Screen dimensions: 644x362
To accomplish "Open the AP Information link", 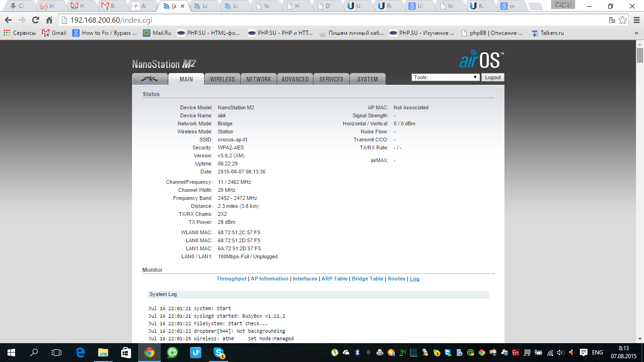I will 270,279.
